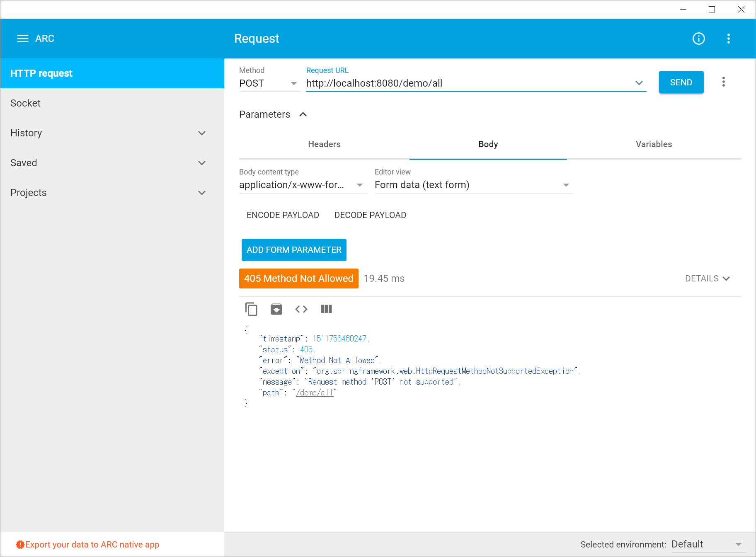
Task: Open the header three-dot menu
Action: click(728, 39)
